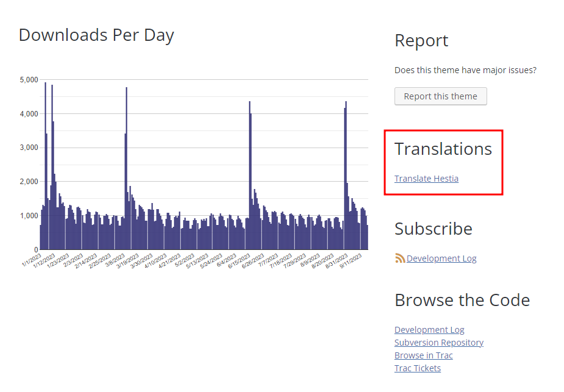
Task: Click the Browse the Code heading
Action: coord(462,300)
